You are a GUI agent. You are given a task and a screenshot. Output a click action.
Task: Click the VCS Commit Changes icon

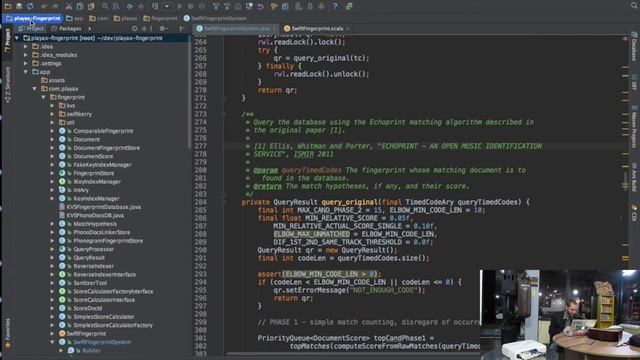pyautogui.click(x=227, y=6)
